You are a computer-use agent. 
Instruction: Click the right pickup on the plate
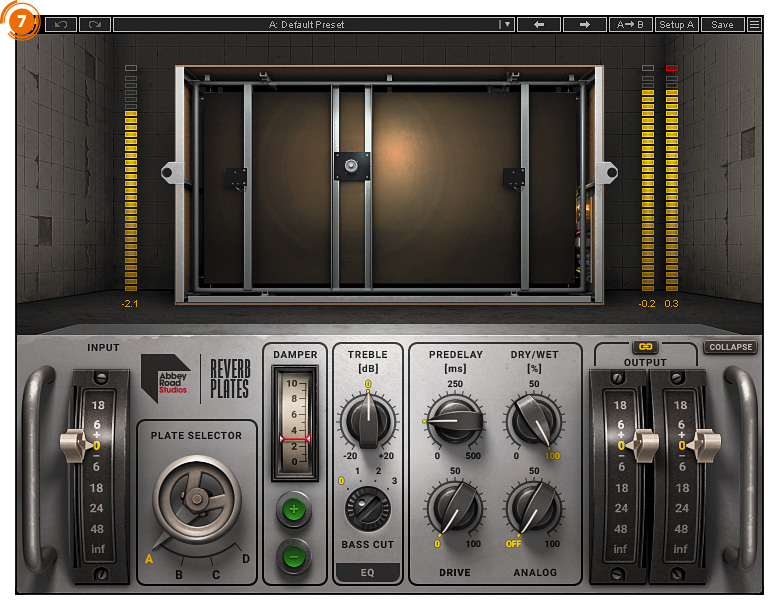[514, 178]
